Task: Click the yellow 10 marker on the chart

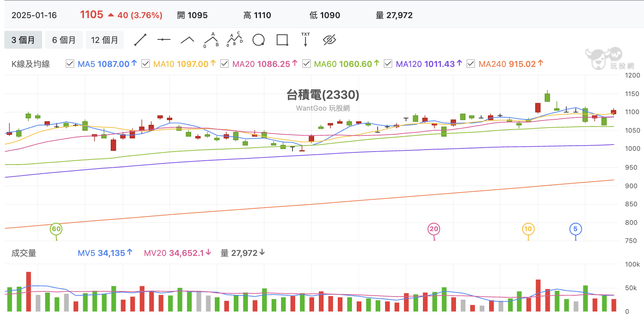Action: [x=528, y=229]
